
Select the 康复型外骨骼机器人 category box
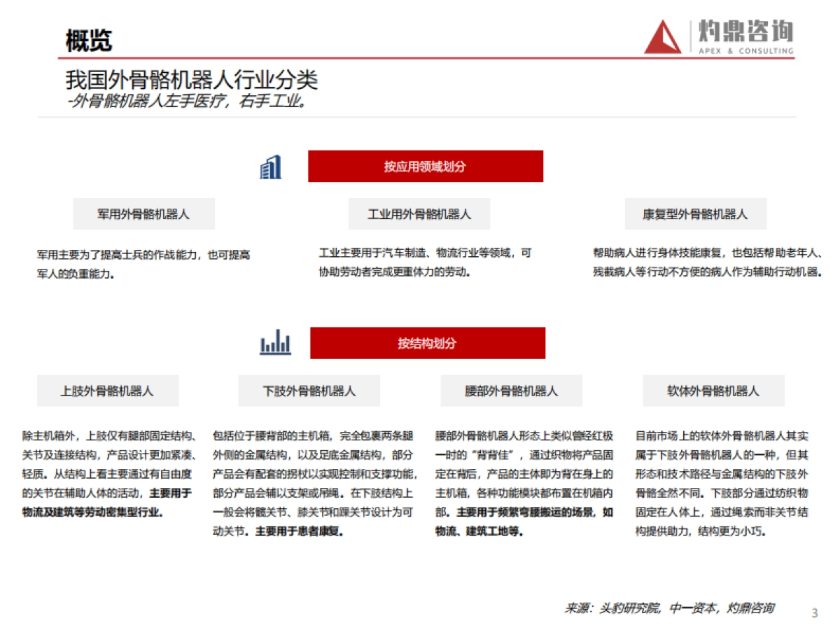695,213
